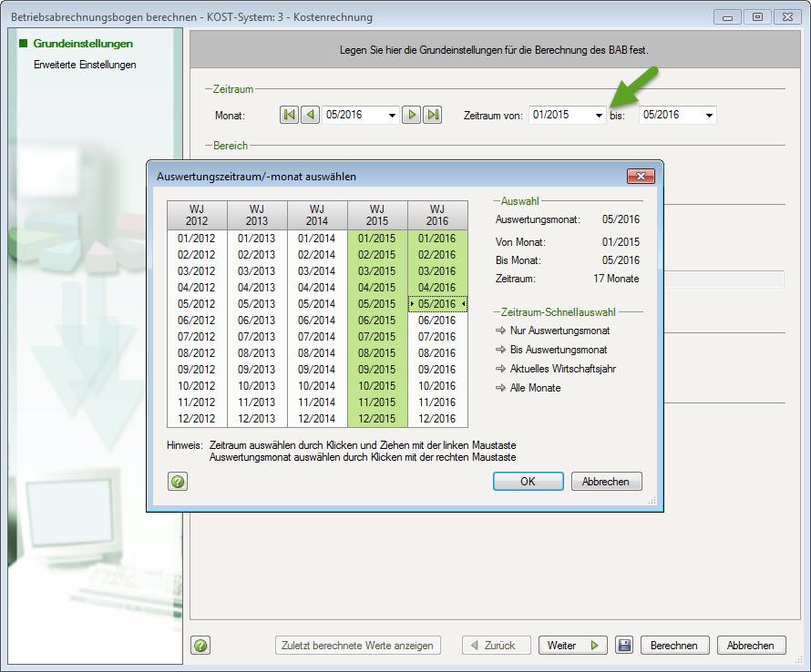Jump to first month navigation arrow
The width and height of the screenshot is (811, 672).
[x=289, y=115]
